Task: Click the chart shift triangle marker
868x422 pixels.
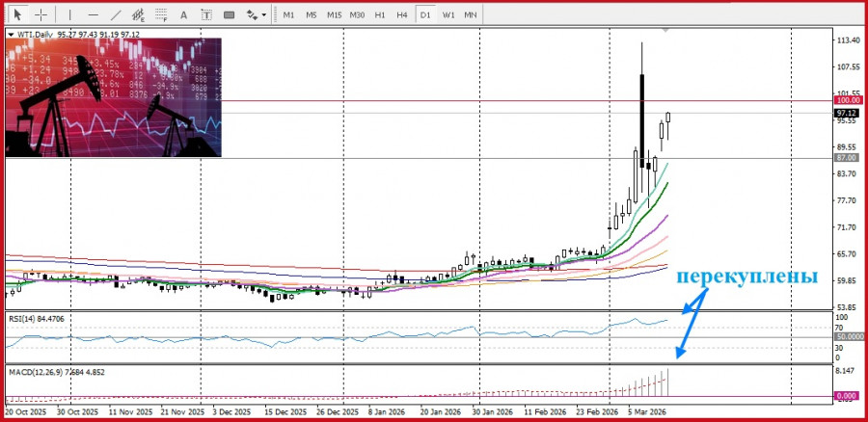Action: pyautogui.click(x=665, y=32)
